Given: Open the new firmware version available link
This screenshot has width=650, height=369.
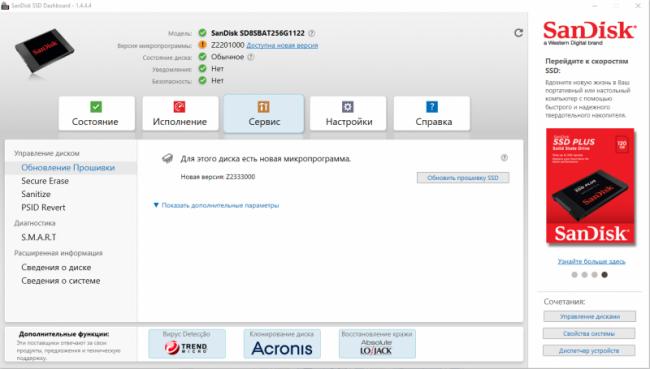Looking at the screenshot, I should pyautogui.click(x=282, y=46).
